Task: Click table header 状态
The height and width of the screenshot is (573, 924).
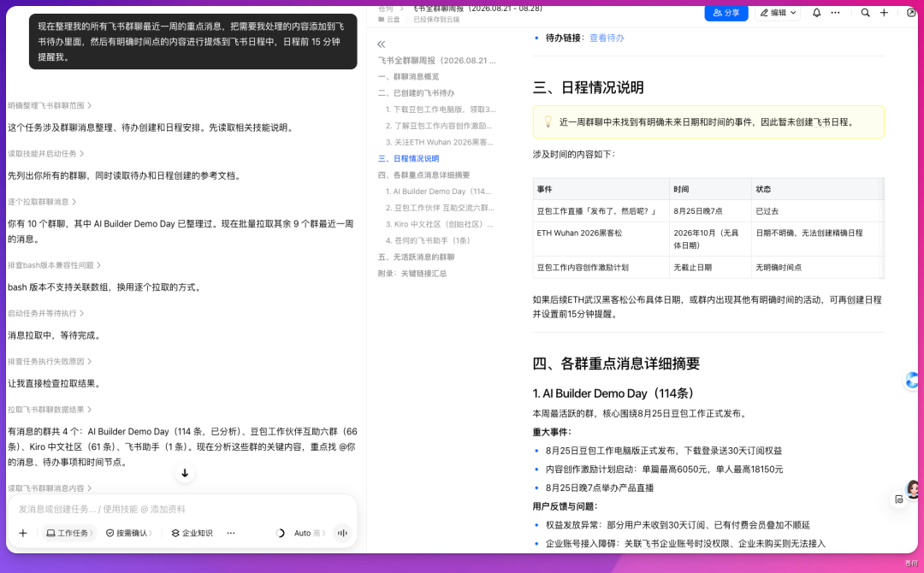Action: coord(818,189)
